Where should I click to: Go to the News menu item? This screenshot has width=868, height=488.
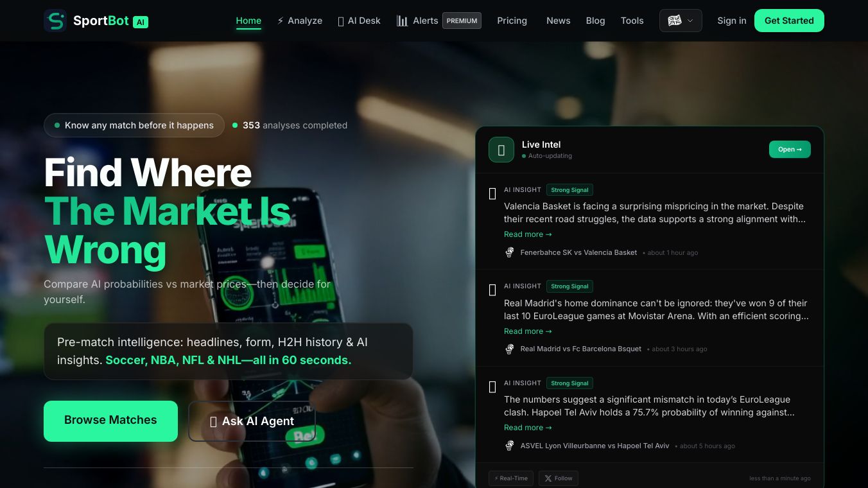558,21
